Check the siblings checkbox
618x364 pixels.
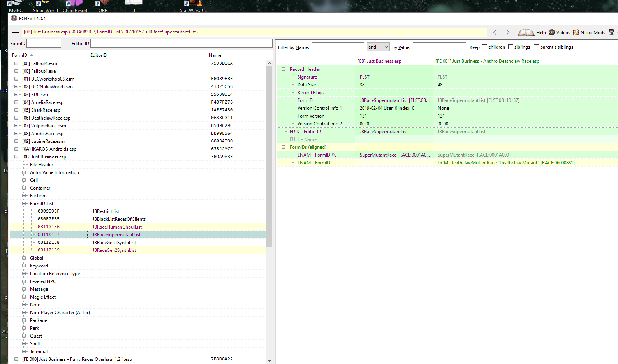pyautogui.click(x=511, y=47)
